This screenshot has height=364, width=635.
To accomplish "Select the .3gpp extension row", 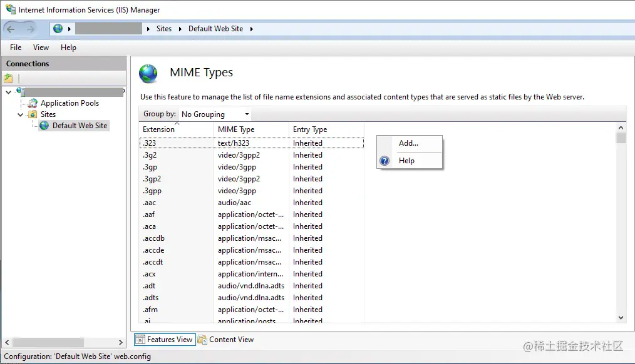I will click(x=252, y=191).
